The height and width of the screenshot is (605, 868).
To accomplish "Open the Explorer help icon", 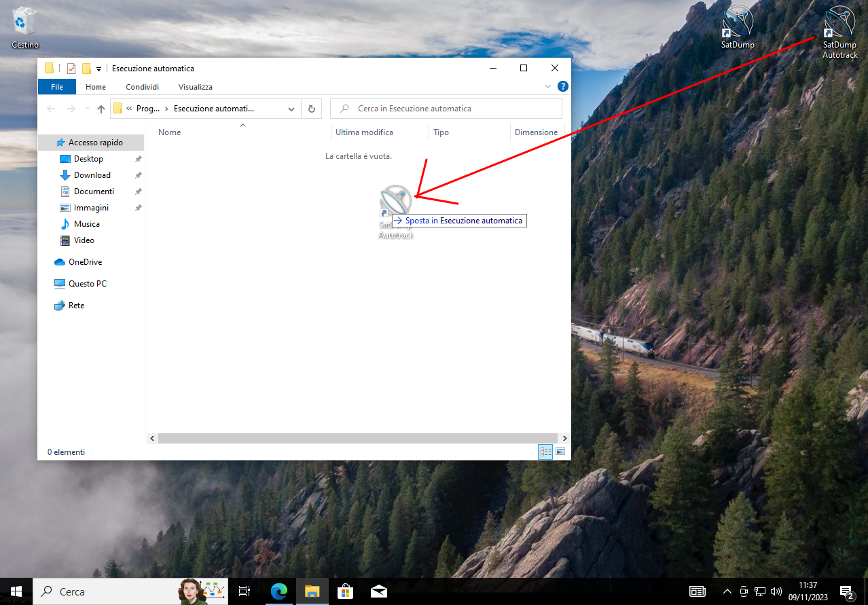I will coord(562,87).
